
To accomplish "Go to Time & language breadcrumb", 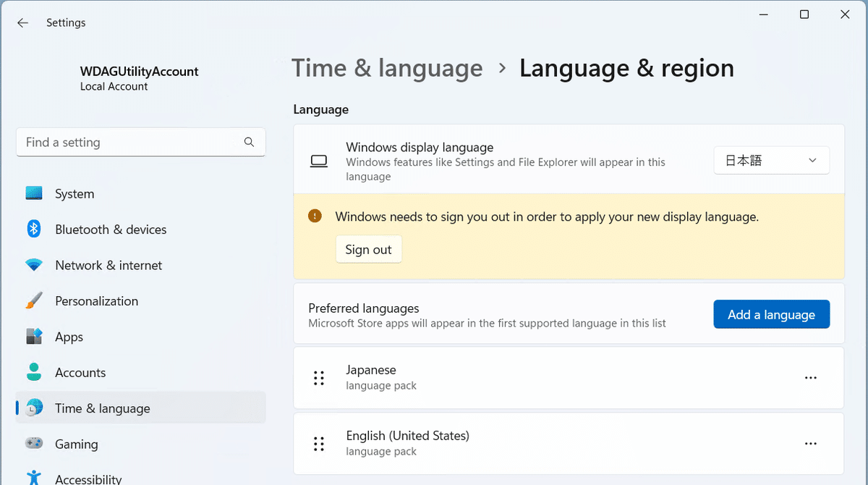I will pos(387,69).
